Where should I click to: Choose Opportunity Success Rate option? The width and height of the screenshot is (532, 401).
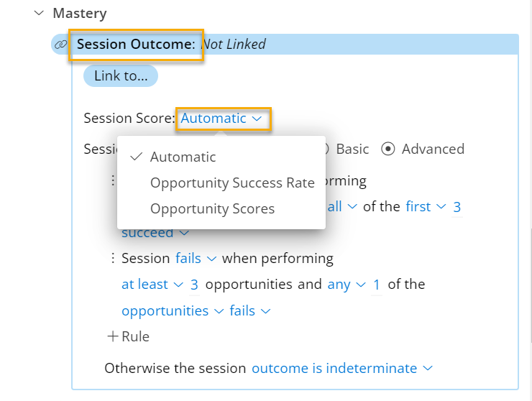[x=231, y=183]
